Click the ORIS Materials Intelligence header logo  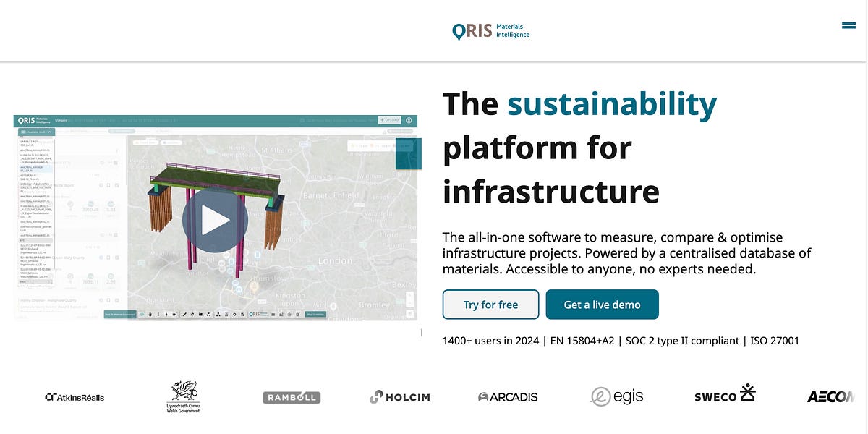tap(491, 31)
